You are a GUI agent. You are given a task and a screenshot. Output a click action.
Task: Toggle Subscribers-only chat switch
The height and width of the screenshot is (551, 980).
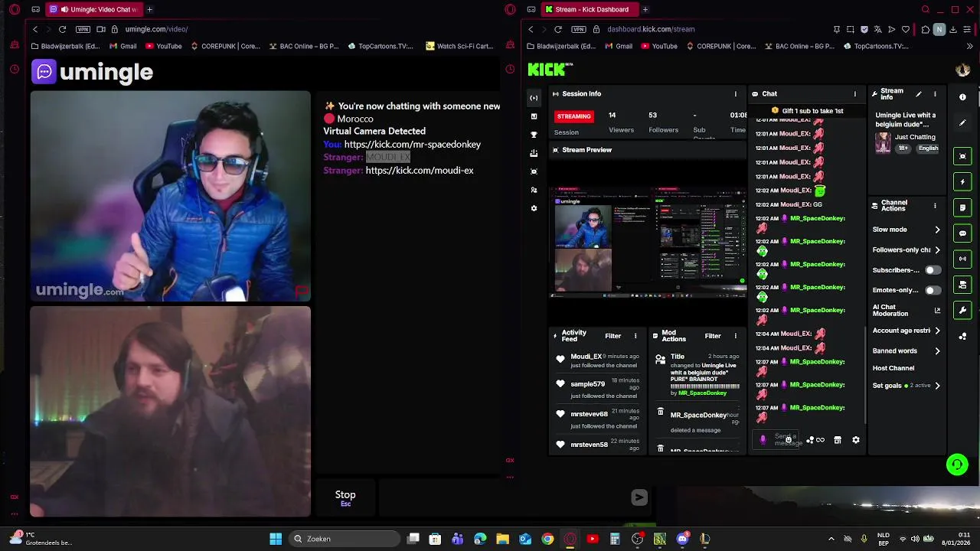[x=932, y=270]
